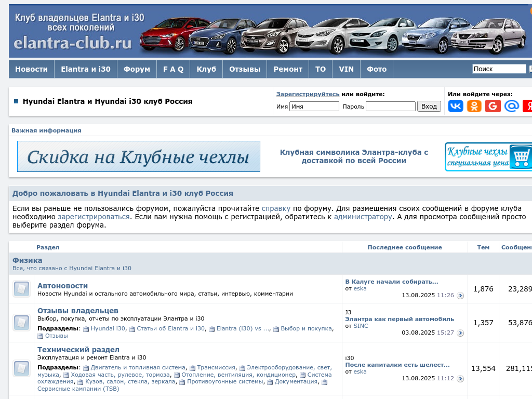Open the Ремонт menu item
532x399 pixels.
[x=288, y=69]
